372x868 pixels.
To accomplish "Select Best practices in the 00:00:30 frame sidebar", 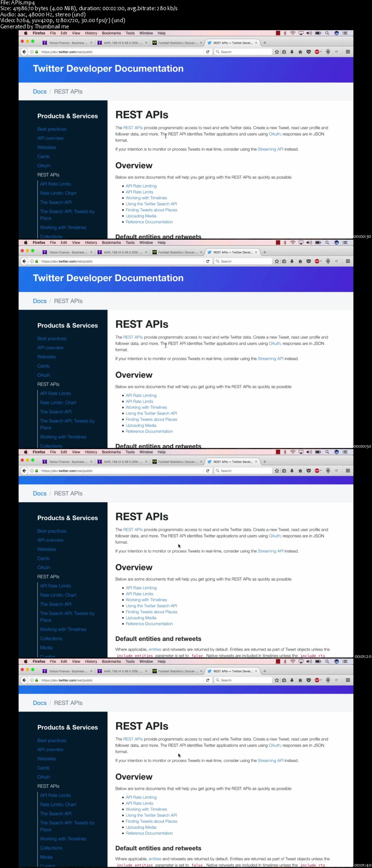I will tap(52, 129).
